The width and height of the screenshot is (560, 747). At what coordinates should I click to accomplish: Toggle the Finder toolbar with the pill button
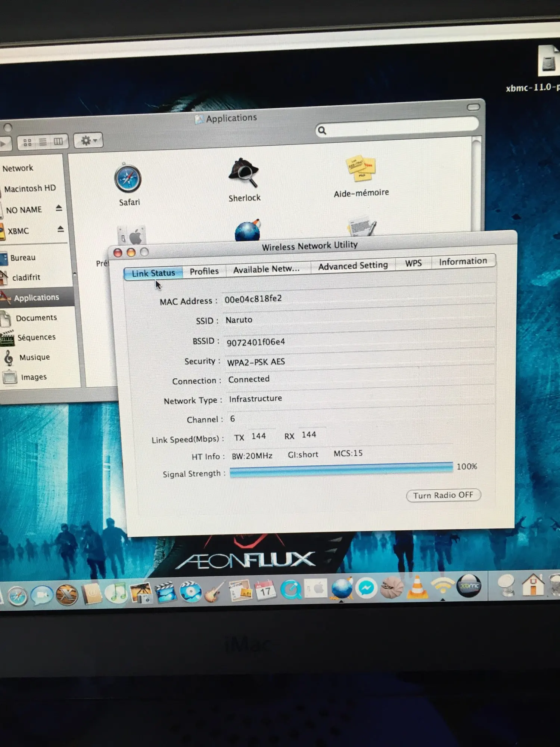point(473,107)
